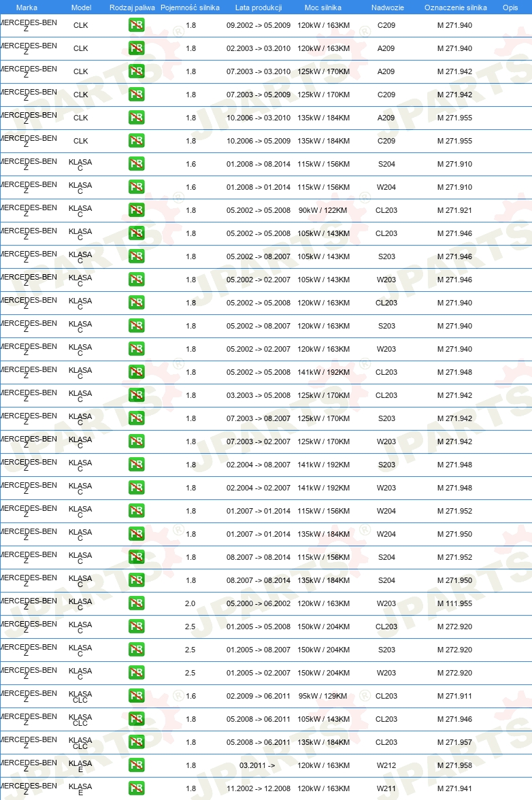Image resolution: width=532 pixels, height=800 pixels.
Task: Click the 09.2002 -> 05.2009 date cell
Action: point(258,25)
